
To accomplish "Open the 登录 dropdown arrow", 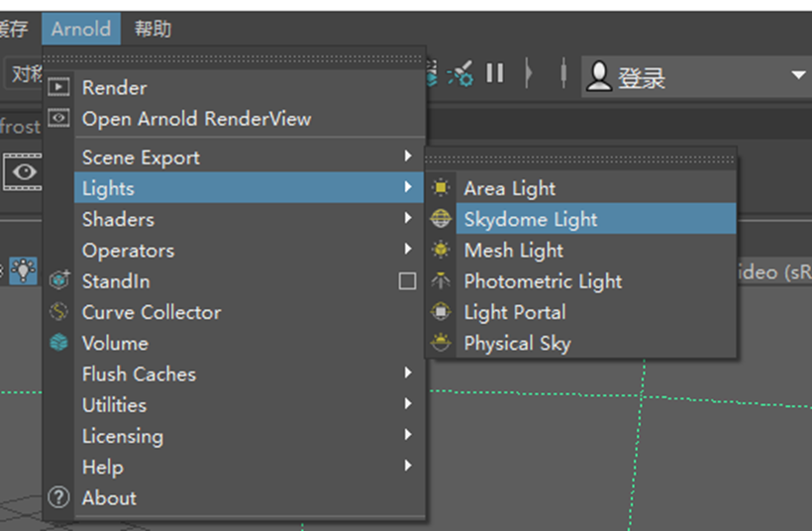I will point(798,75).
